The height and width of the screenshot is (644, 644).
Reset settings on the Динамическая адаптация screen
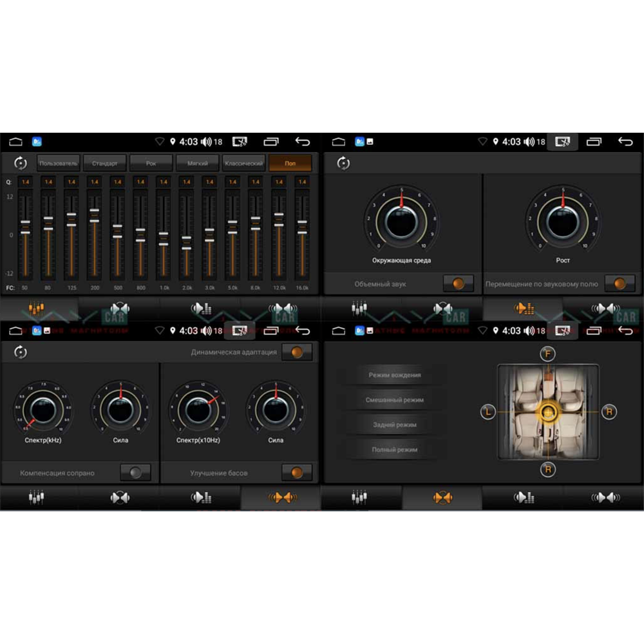[x=20, y=352]
